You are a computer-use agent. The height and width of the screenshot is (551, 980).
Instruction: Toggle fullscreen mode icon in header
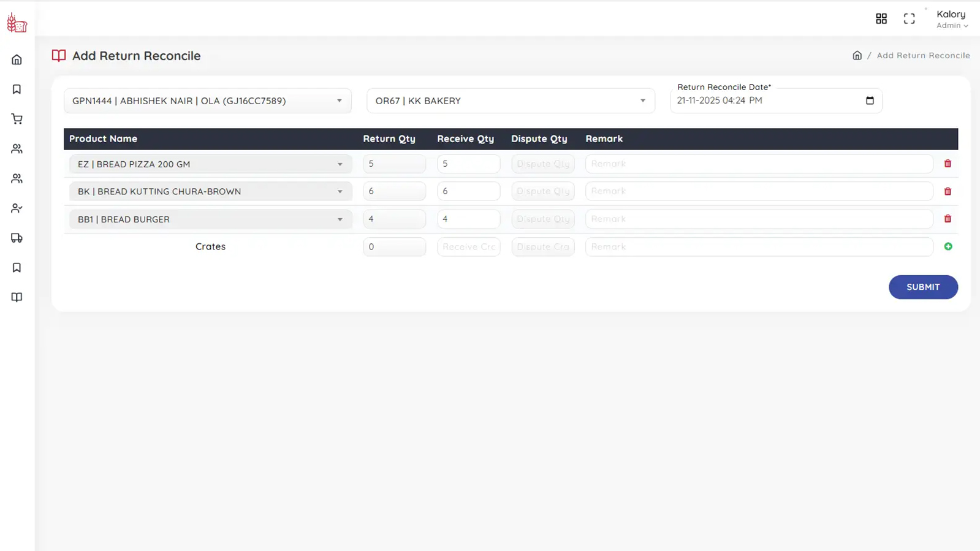point(909,19)
